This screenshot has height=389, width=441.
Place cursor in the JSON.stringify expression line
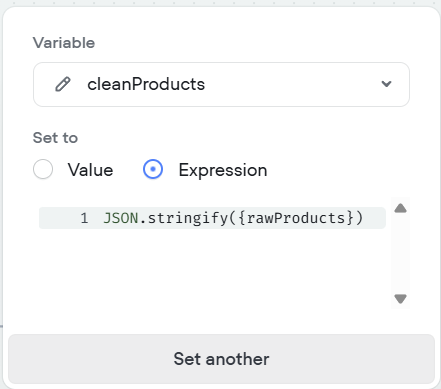tap(212, 218)
